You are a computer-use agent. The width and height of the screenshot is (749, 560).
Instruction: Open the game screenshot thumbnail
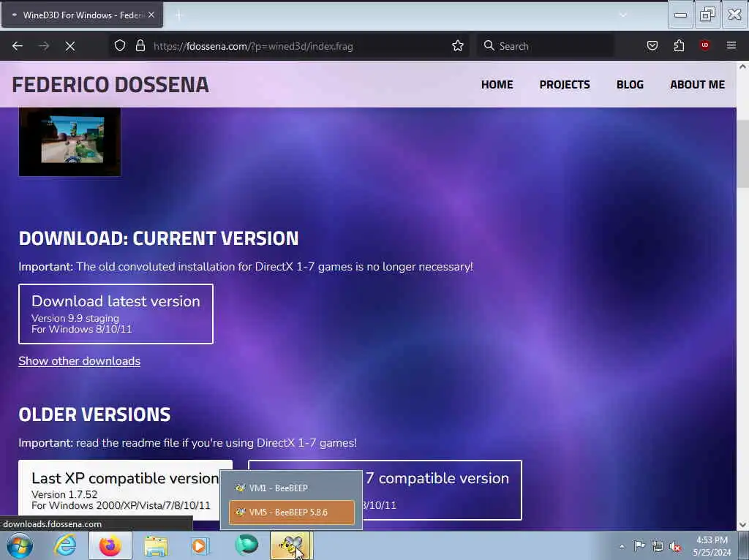point(69,142)
